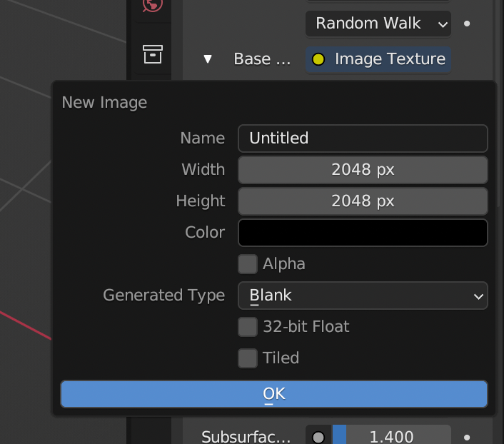Click the Image Texture node button

378,59
